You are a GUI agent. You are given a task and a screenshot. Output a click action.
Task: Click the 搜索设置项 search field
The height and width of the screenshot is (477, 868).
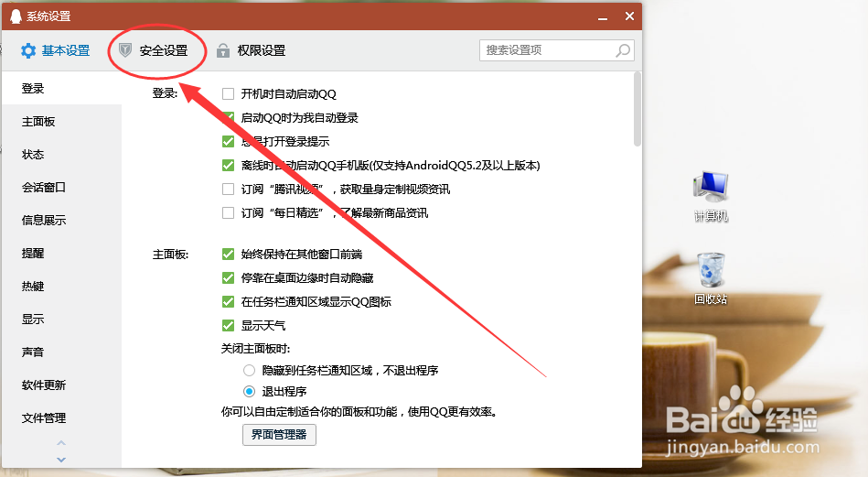tap(557, 50)
